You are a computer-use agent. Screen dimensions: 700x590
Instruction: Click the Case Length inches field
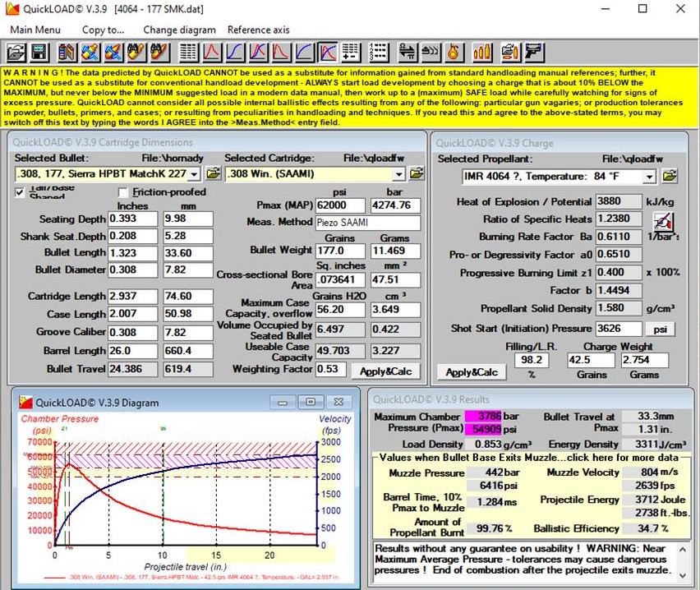tap(132, 314)
